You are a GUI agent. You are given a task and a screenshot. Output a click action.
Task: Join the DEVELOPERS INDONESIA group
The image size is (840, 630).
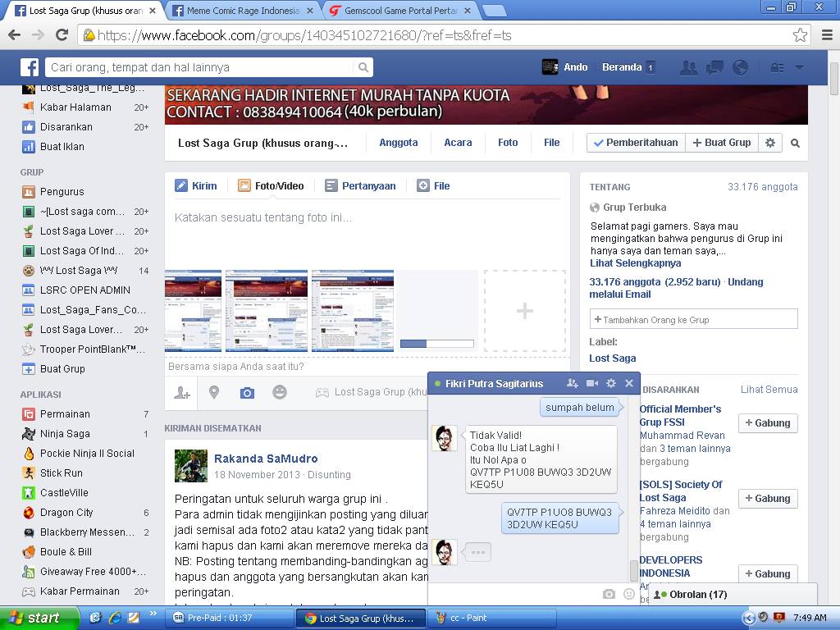[768, 573]
